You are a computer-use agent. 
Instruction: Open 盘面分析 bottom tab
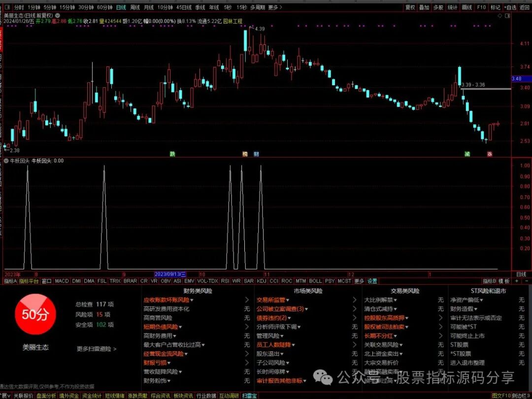point(46,396)
